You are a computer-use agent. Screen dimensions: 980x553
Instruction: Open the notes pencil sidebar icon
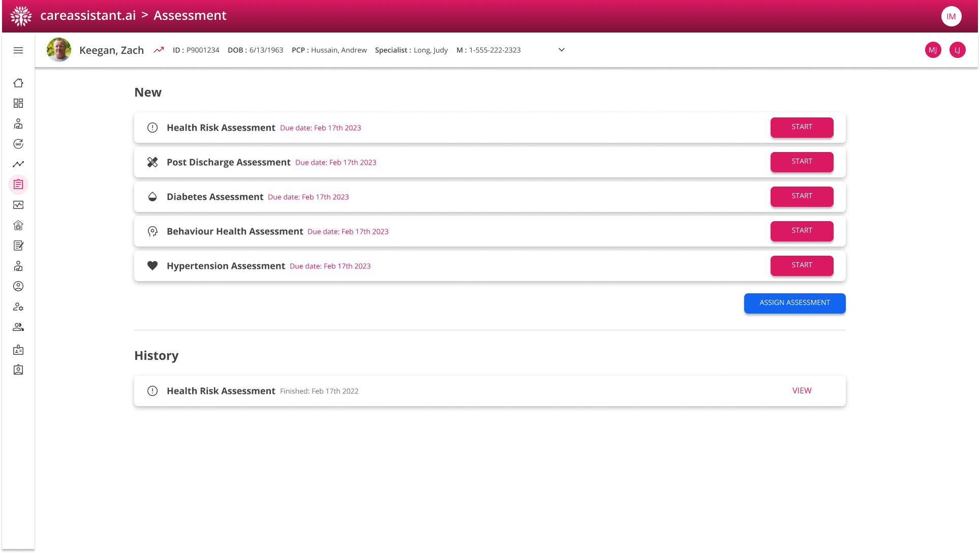click(18, 245)
